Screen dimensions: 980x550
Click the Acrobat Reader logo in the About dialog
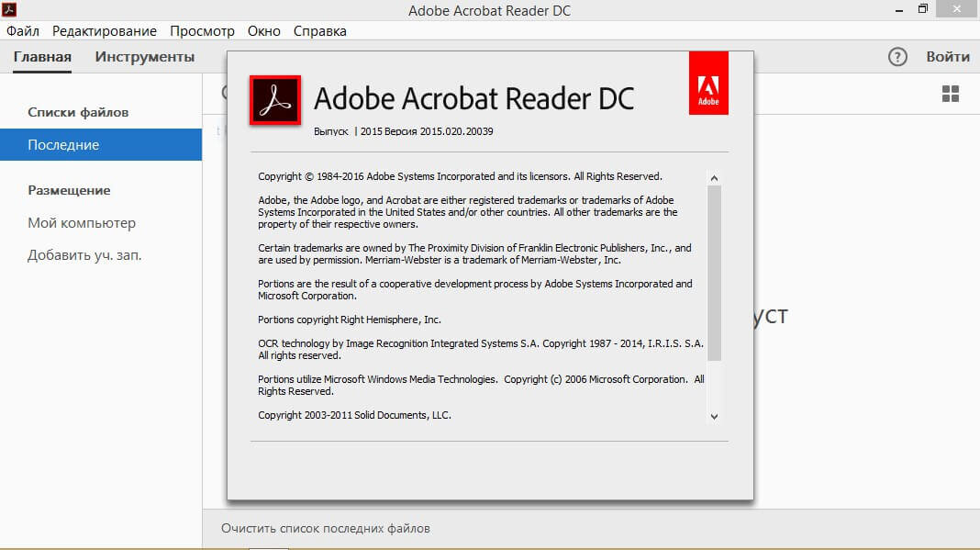[275, 100]
